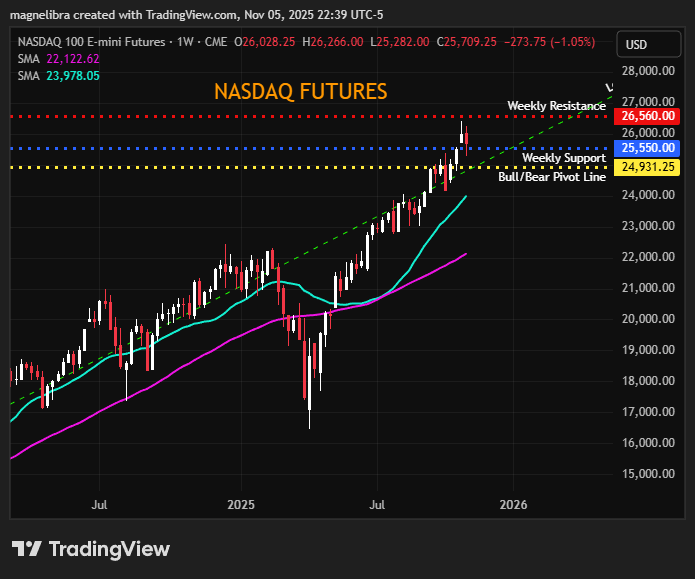Viewport: 695px width, 579px height.
Task: Click the 27,000.00 price axis label
Action: pos(648,102)
